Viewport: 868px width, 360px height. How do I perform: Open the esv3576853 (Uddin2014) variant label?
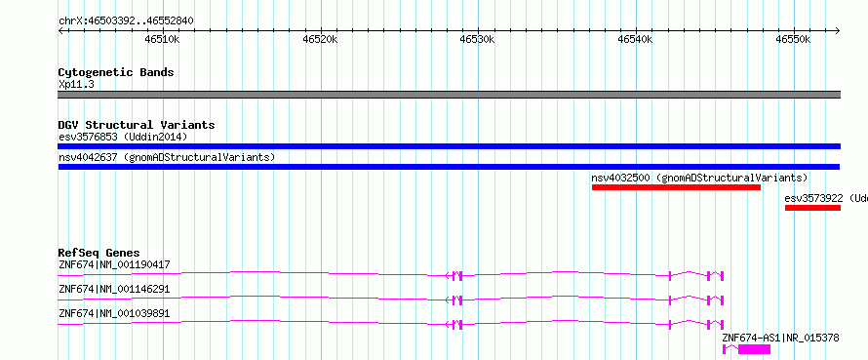coord(123,137)
